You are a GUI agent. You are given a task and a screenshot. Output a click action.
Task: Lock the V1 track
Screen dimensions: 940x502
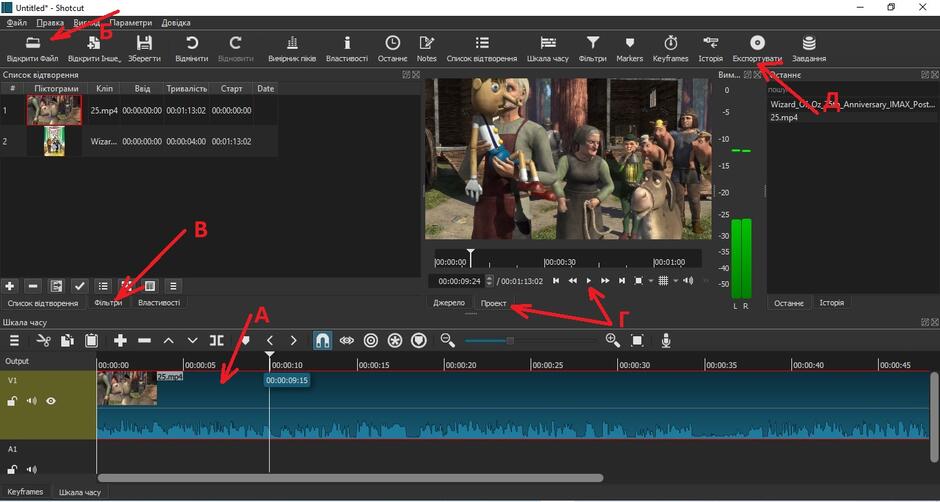tap(12, 401)
